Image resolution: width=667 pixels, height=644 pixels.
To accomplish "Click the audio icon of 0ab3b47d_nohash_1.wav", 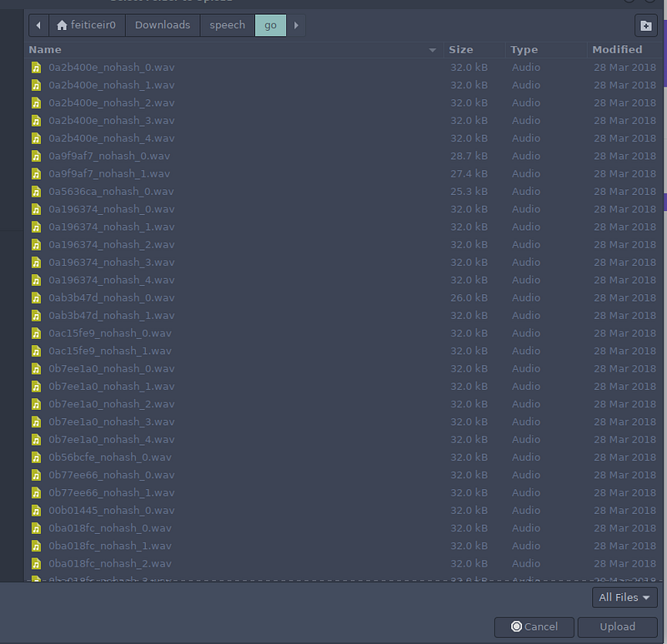I will click(36, 316).
